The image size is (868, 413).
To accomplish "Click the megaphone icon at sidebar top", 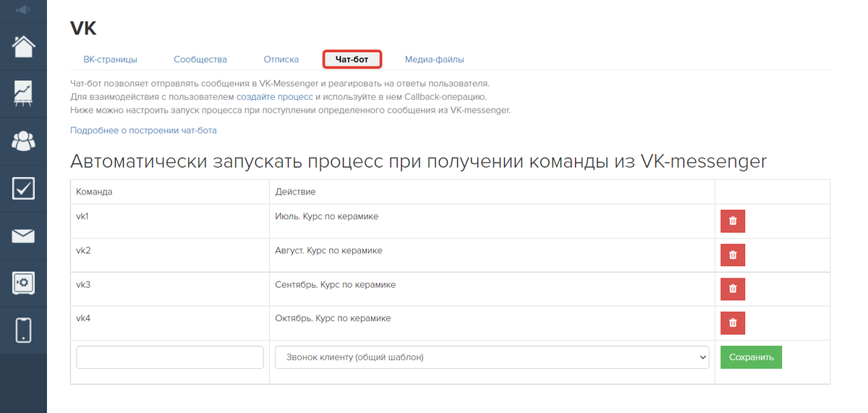I will (x=23, y=9).
